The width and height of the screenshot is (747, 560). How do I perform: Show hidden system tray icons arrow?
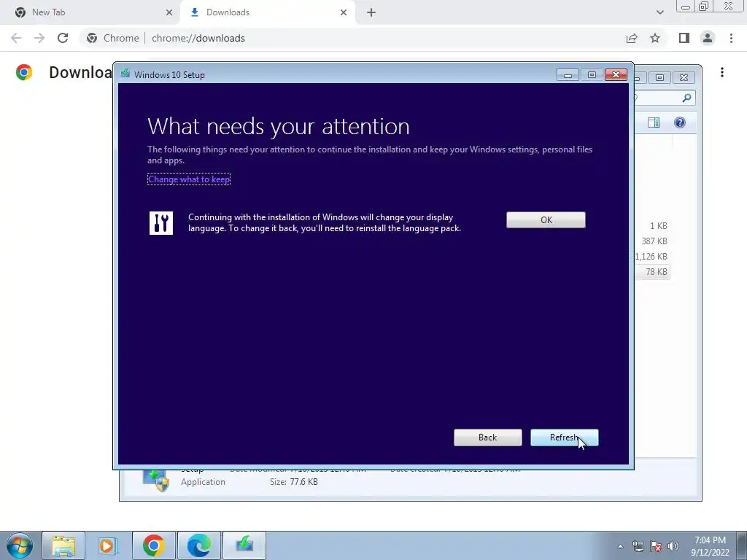coord(620,547)
